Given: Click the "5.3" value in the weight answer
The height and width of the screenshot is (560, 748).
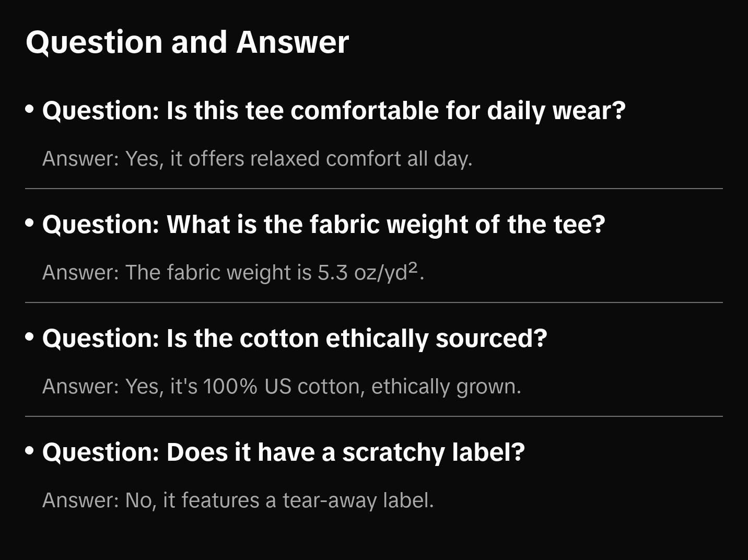Looking at the screenshot, I should (x=332, y=273).
